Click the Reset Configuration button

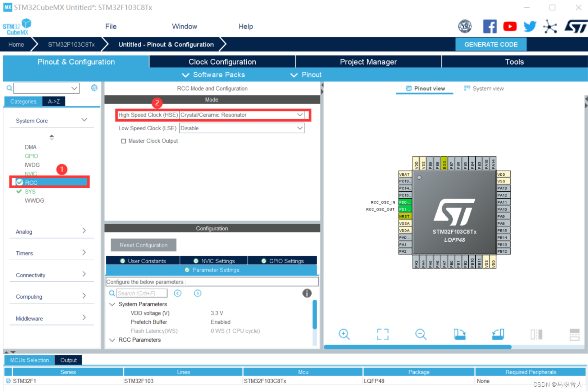click(x=143, y=245)
